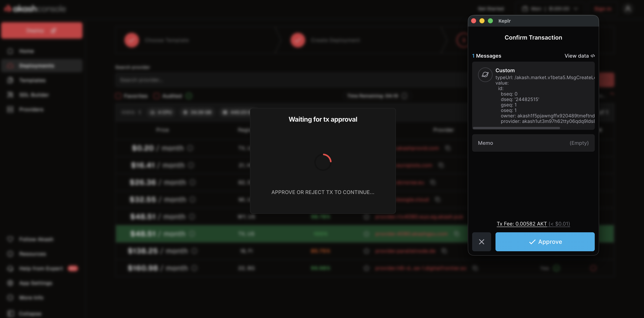This screenshot has height=318, width=644.
Task: Click the Templates icon in the sidebar
Action: (10, 80)
